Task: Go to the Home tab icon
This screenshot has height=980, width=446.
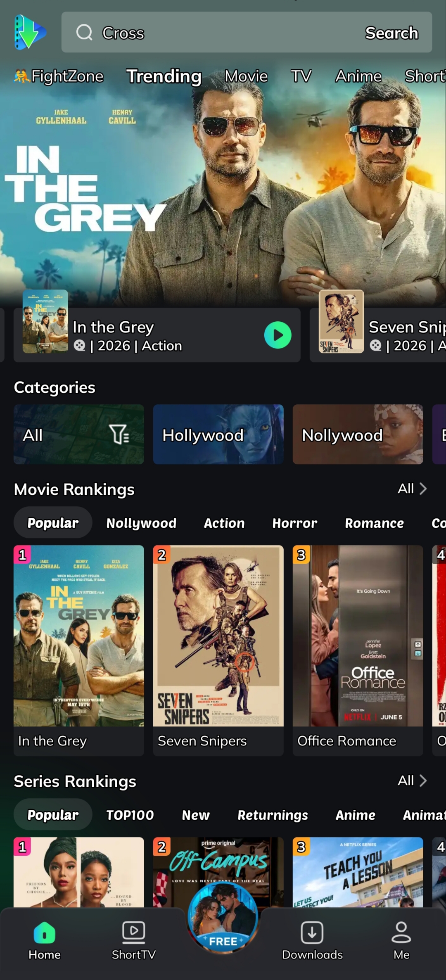Action: coord(45,933)
